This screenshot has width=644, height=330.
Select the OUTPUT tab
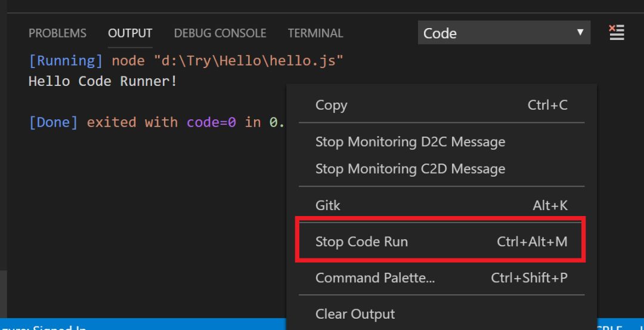(130, 33)
